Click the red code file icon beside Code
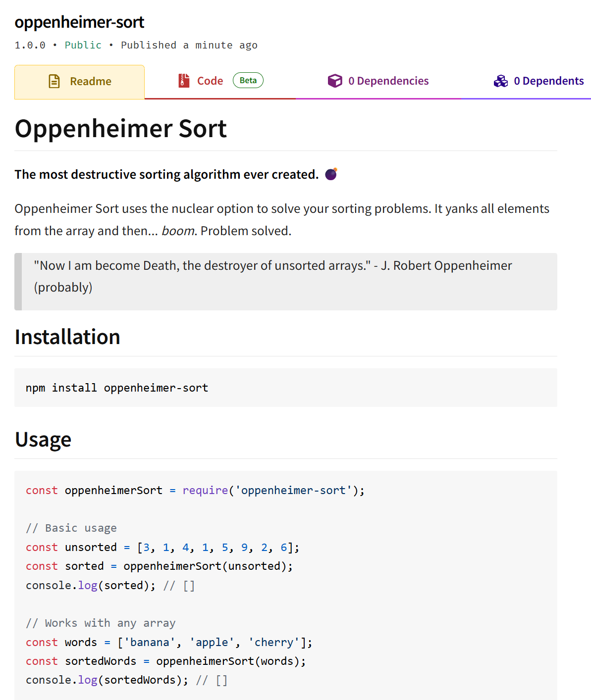591x700 pixels. [x=184, y=80]
